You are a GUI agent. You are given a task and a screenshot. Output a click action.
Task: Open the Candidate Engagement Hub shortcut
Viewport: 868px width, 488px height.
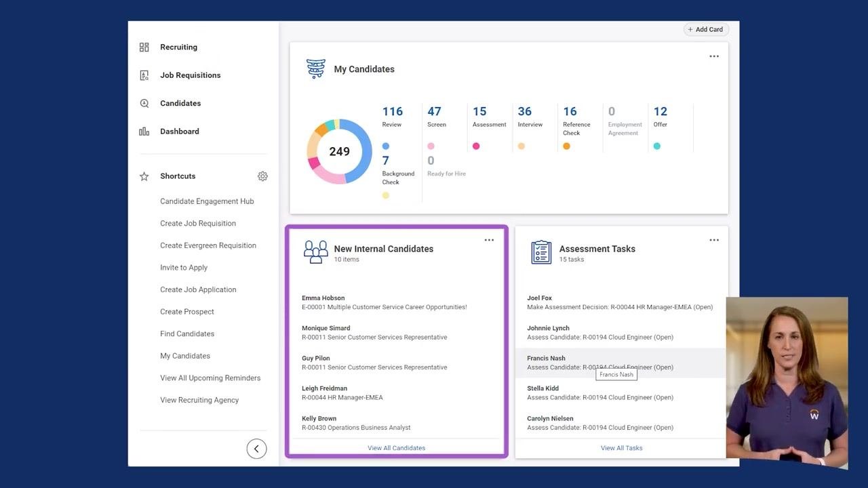pos(207,201)
